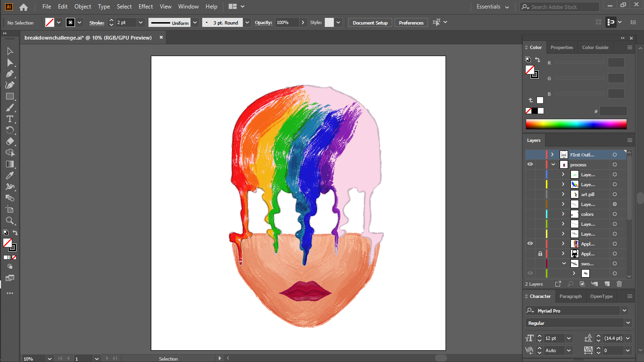
Task: Expand the art pill sublayer
Action: [563, 194]
